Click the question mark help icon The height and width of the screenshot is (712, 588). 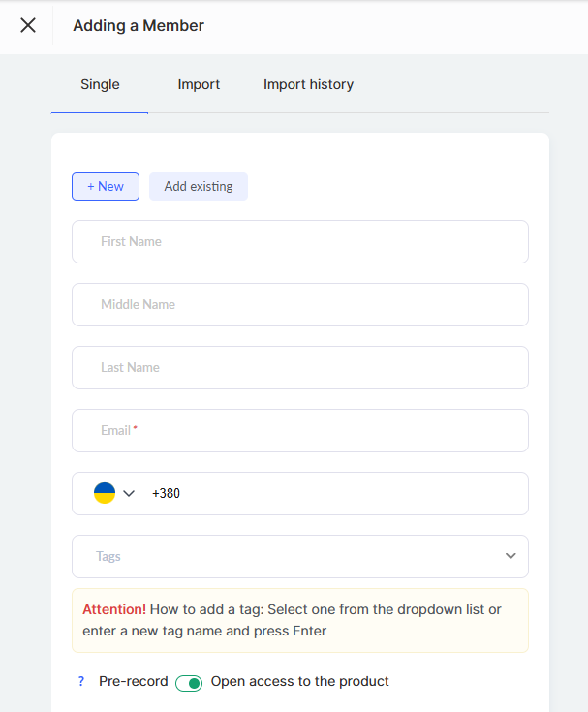pos(81,682)
